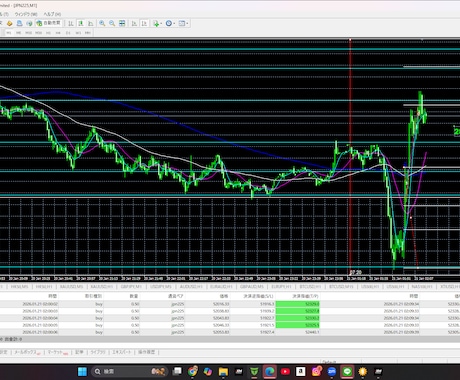
Task: Switch to XAUUSD,M5 chart tab
Action: click(x=71, y=287)
